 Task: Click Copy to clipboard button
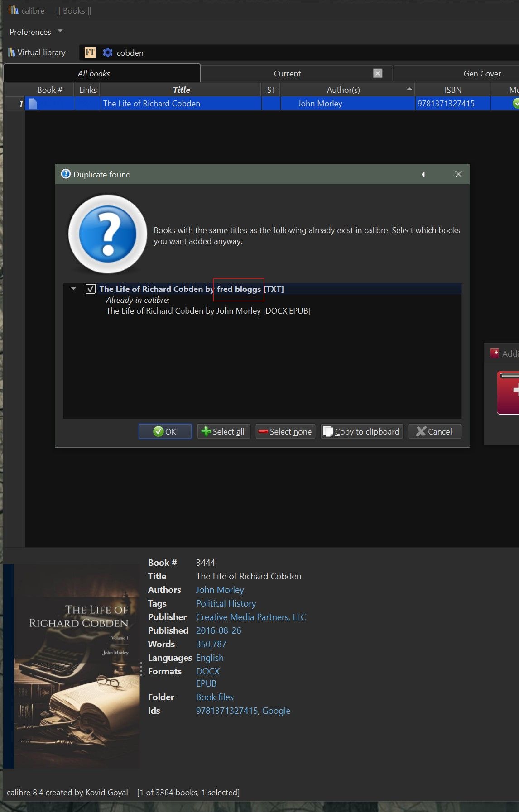pyautogui.click(x=362, y=431)
